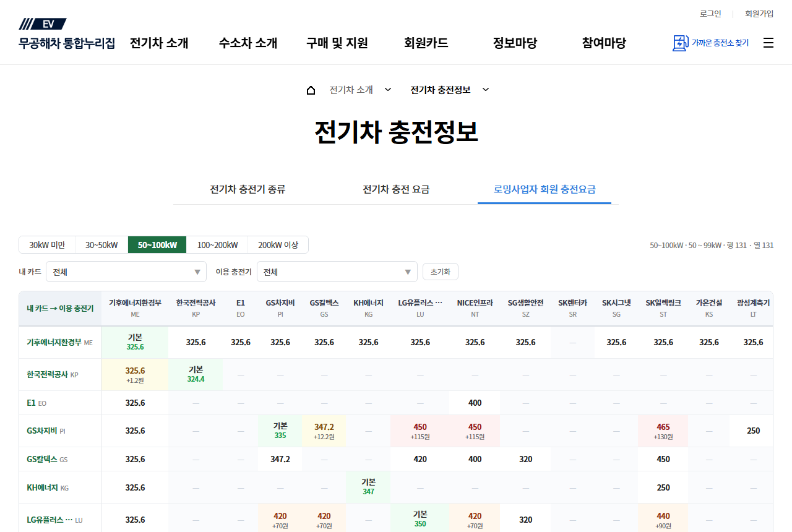Switch to 전기차 충전 요금 tab
Screen dimensions: 792x532
coord(396,189)
